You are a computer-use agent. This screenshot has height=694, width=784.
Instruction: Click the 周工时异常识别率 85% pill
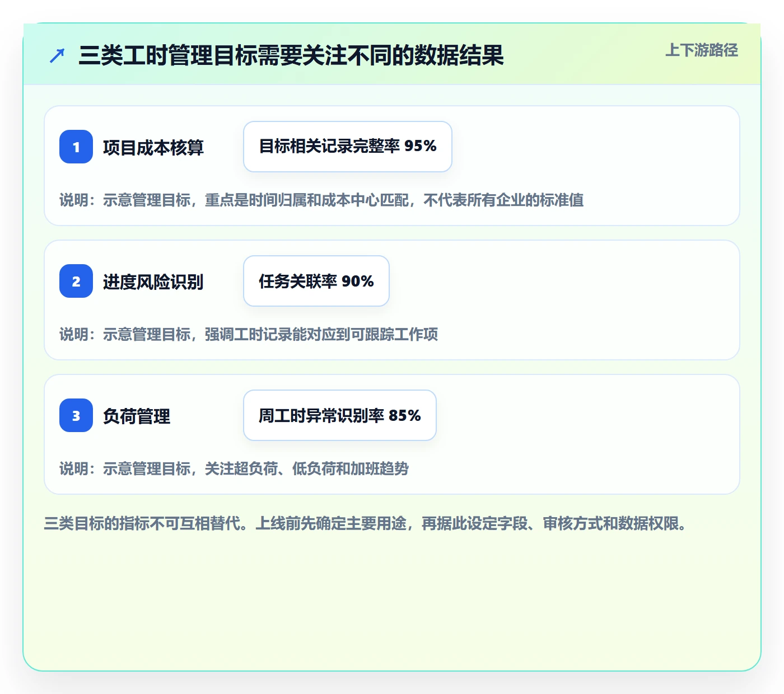click(x=340, y=415)
